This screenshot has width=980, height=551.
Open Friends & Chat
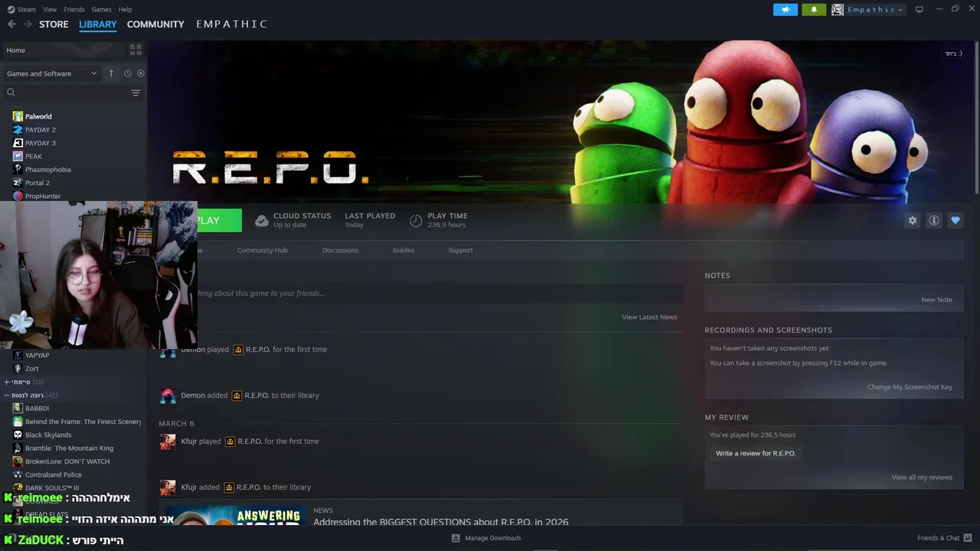944,538
